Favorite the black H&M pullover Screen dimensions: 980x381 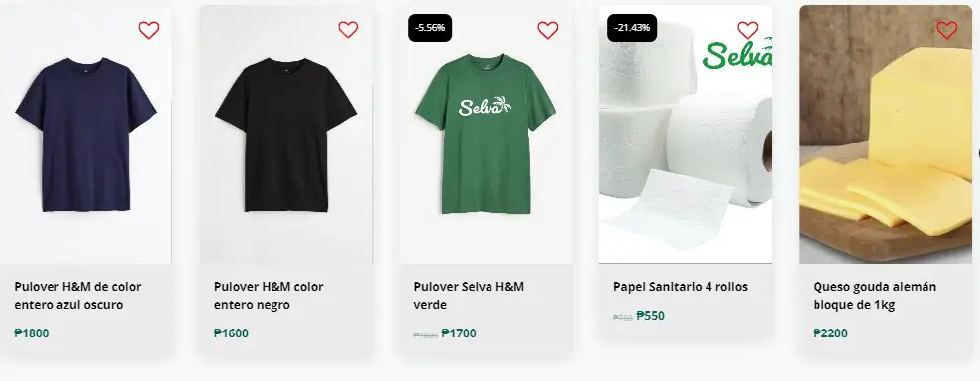(x=348, y=30)
